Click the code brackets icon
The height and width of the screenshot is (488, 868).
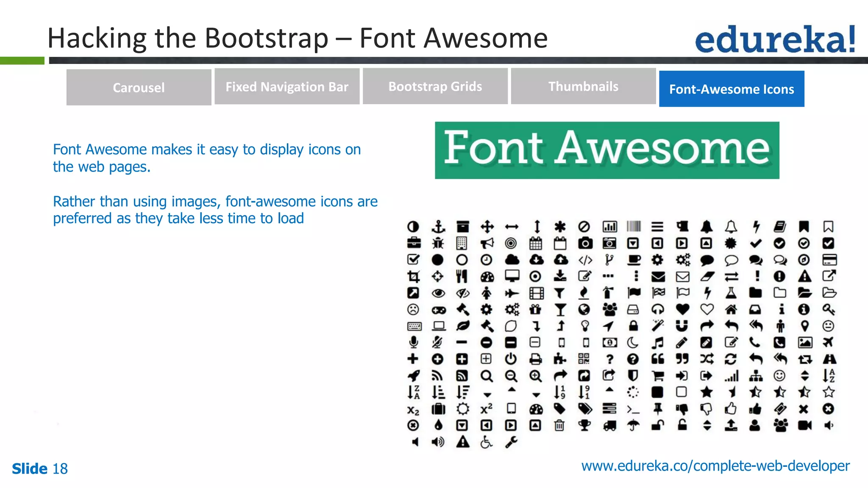pyautogui.click(x=585, y=260)
